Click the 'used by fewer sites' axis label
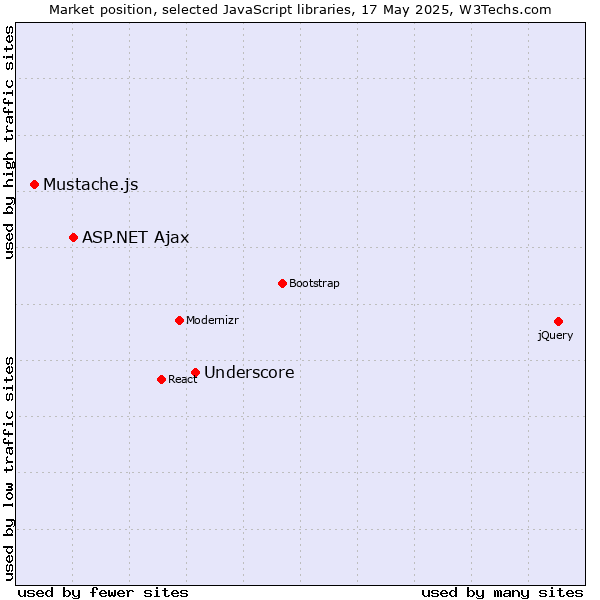Image resolution: width=600 pixels, height=600 pixels. [x=103, y=593]
